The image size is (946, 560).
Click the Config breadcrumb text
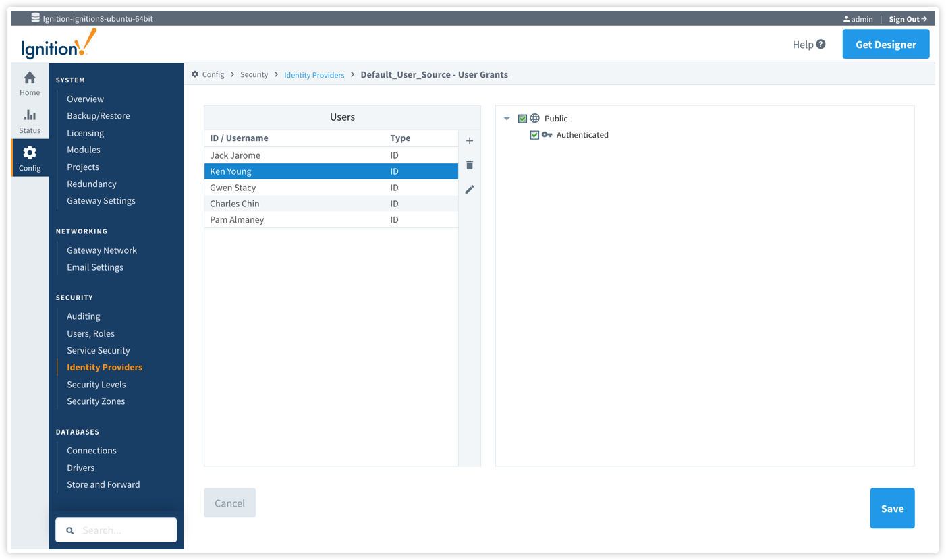(x=213, y=74)
